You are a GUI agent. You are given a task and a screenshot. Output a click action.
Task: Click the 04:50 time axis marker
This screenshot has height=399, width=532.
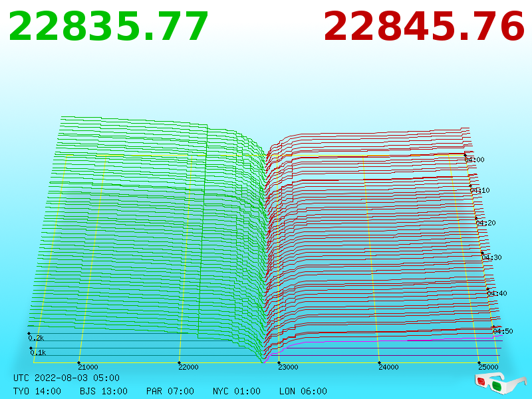pos(503,331)
